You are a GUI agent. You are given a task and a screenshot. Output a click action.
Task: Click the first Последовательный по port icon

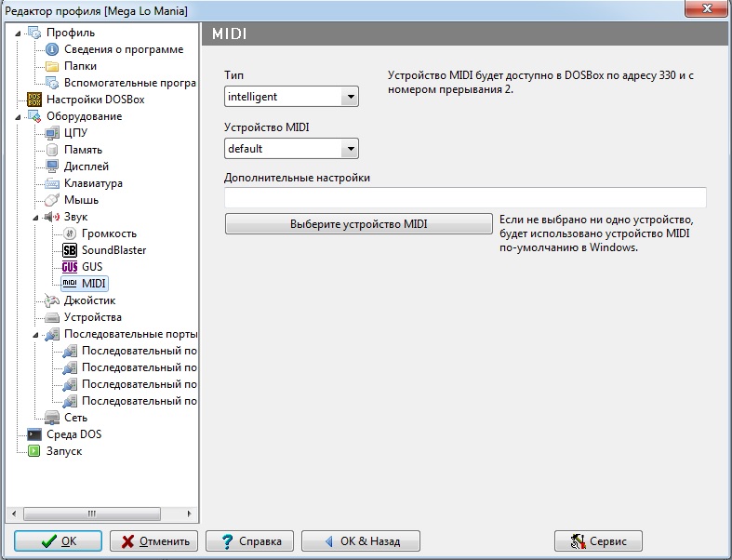[70, 351]
